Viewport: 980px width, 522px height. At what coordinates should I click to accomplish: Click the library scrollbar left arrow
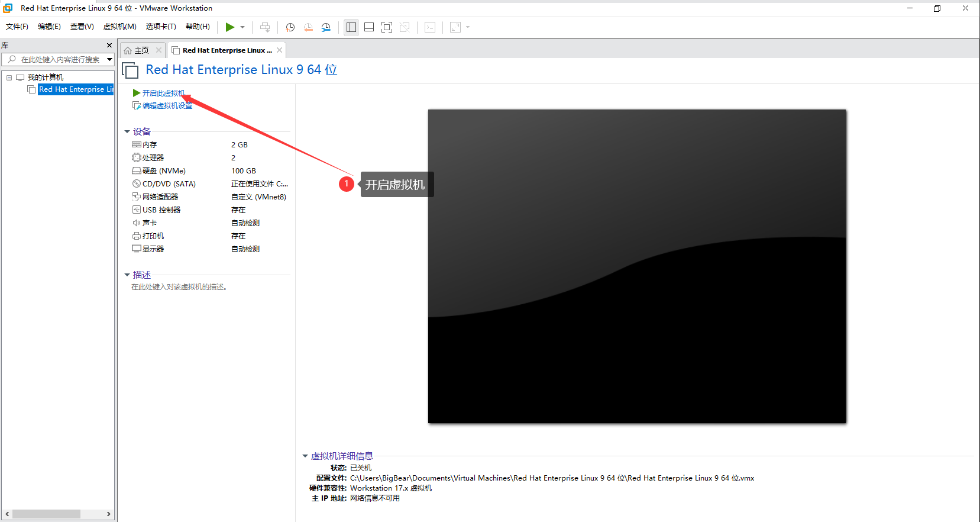(7, 514)
